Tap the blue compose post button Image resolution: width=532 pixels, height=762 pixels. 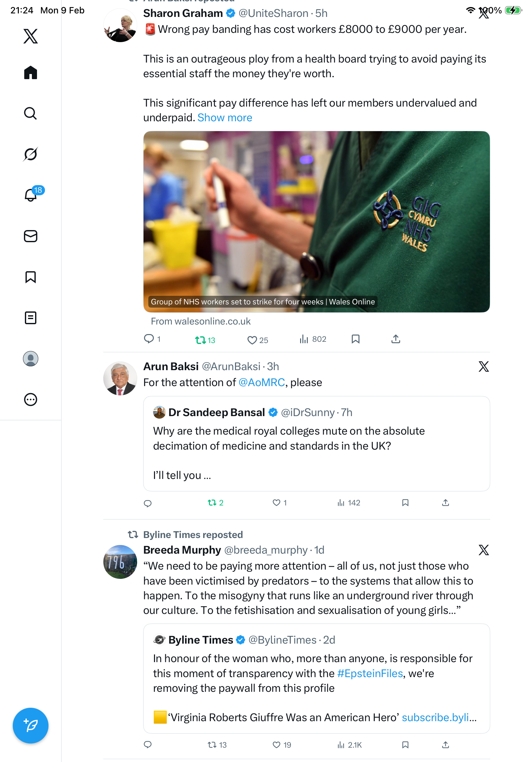(x=31, y=725)
